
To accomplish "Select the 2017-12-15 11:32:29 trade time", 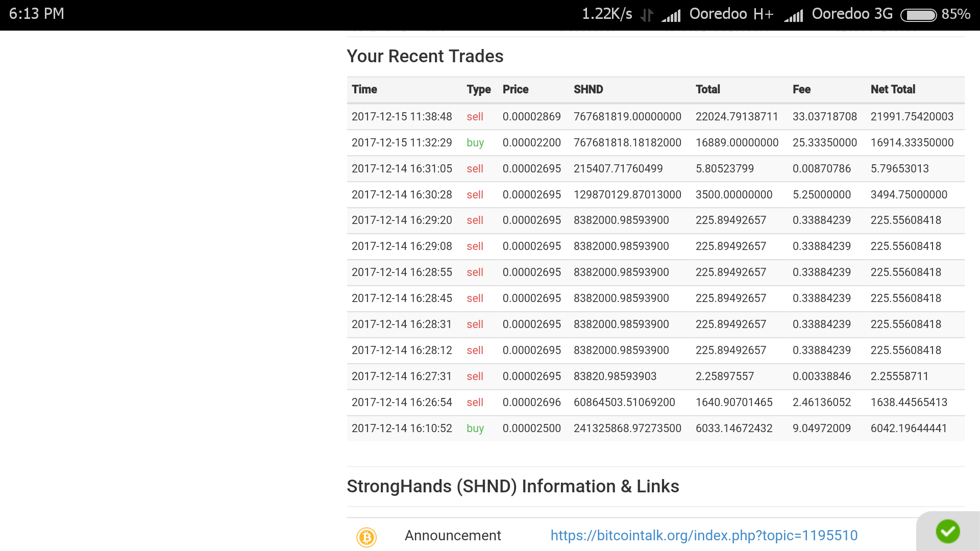I will point(402,142).
